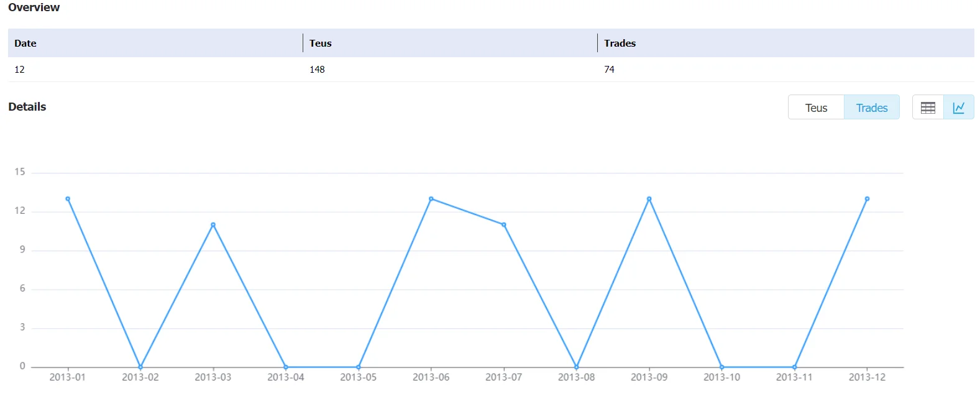
Task: Click the 2013-08 data point
Action: pyautogui.click(x=577, y=367)
